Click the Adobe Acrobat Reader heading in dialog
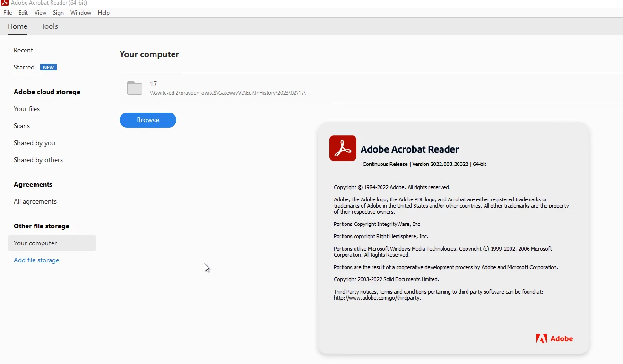 tap(410, 149)
